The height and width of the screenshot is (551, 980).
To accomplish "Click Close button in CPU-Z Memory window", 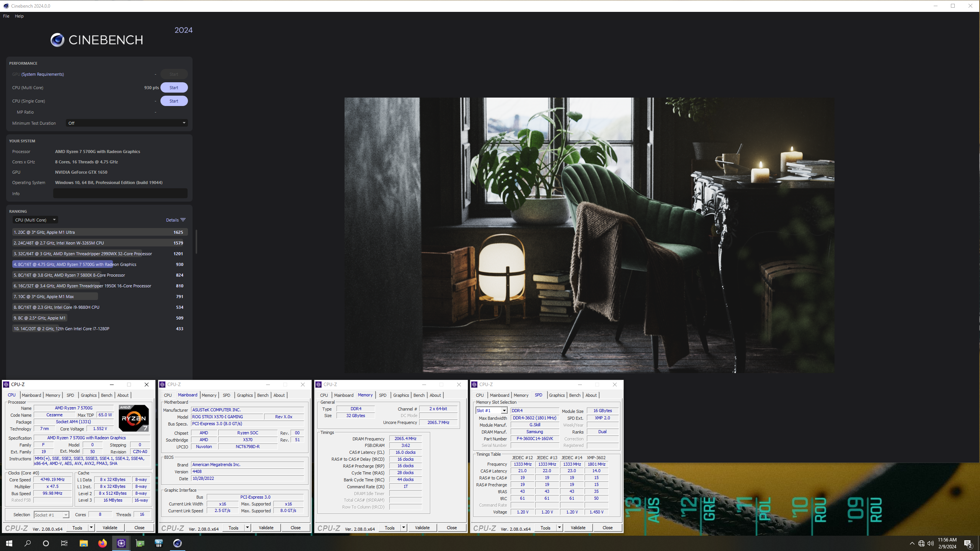I will [452, 528].
